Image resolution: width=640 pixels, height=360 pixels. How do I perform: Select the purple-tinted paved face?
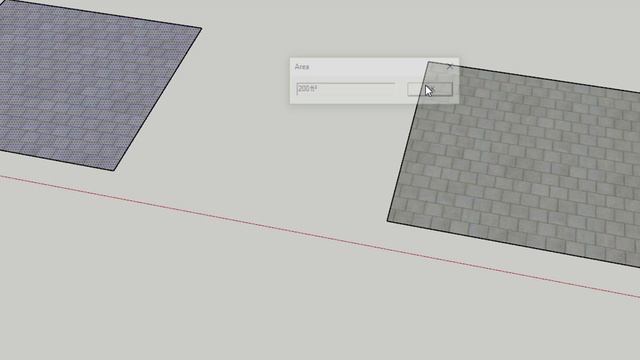[88, 86]
